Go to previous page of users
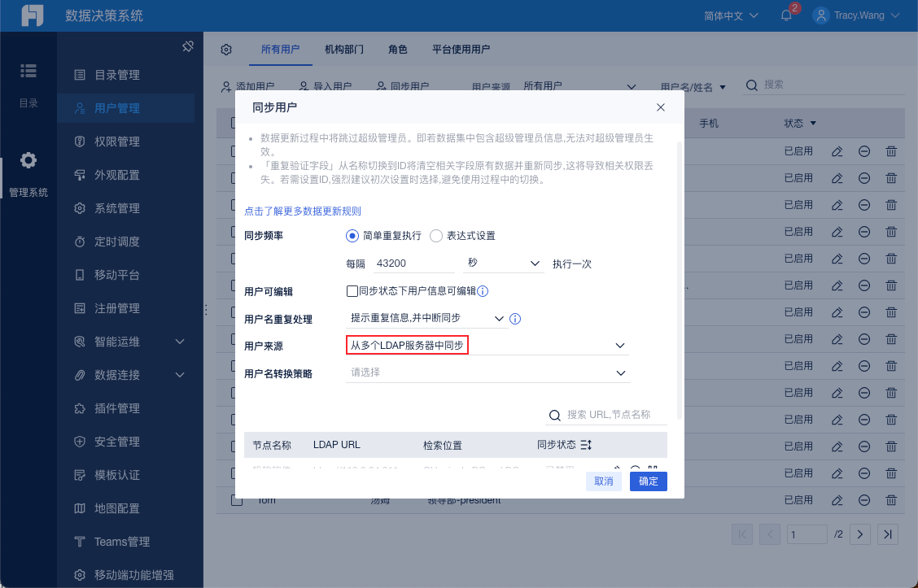This screenshot has width=918, height=588. coord(770,534)
